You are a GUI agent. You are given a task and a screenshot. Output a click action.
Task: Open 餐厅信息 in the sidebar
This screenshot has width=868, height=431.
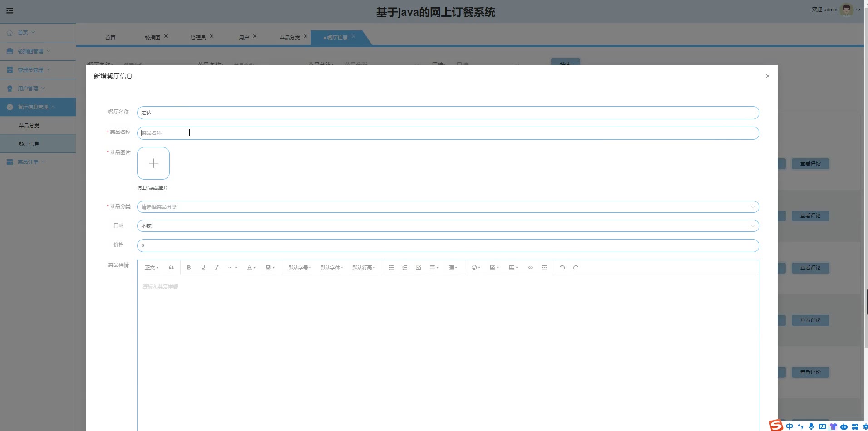38,144
